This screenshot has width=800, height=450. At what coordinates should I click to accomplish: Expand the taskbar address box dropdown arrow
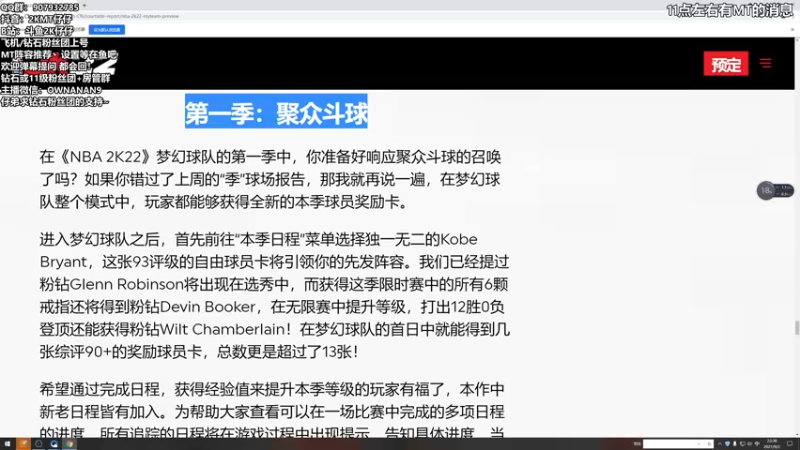pyautogui.click(x=699, y=444)
